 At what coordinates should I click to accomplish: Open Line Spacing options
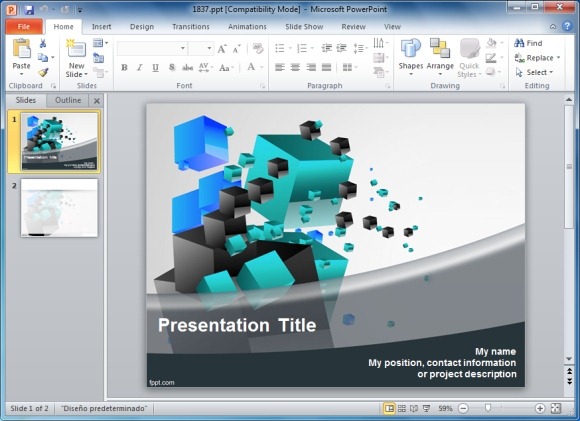point(360,48)
